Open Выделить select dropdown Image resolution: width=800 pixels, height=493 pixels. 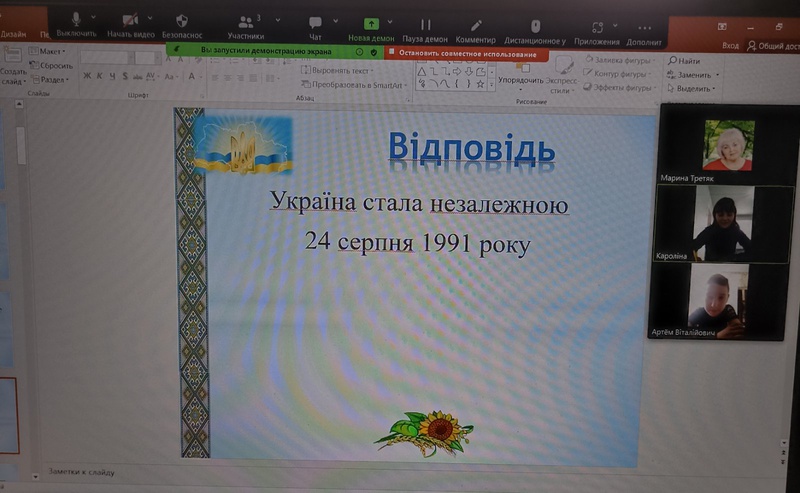click(x=691, y=88)
